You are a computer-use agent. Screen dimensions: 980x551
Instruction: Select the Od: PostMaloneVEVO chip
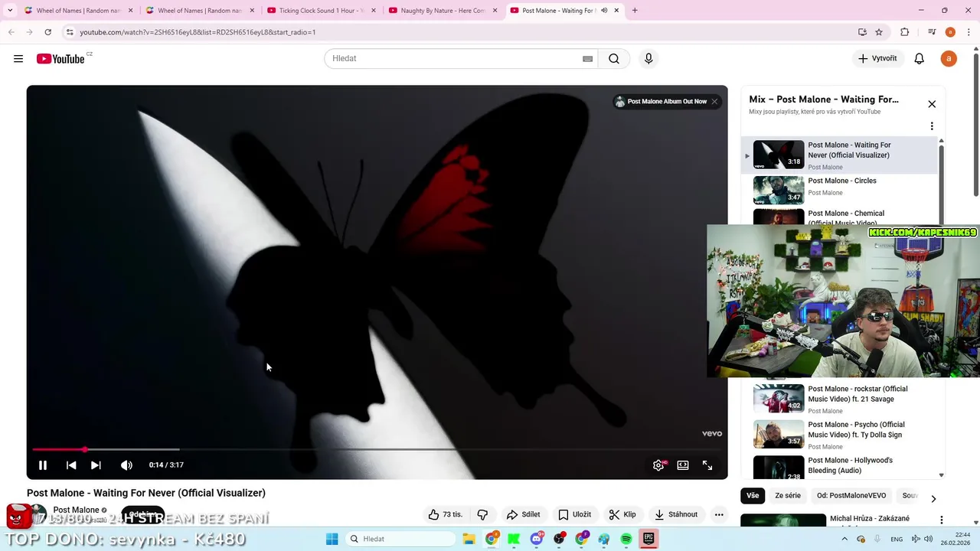click(x=851, y=496)
